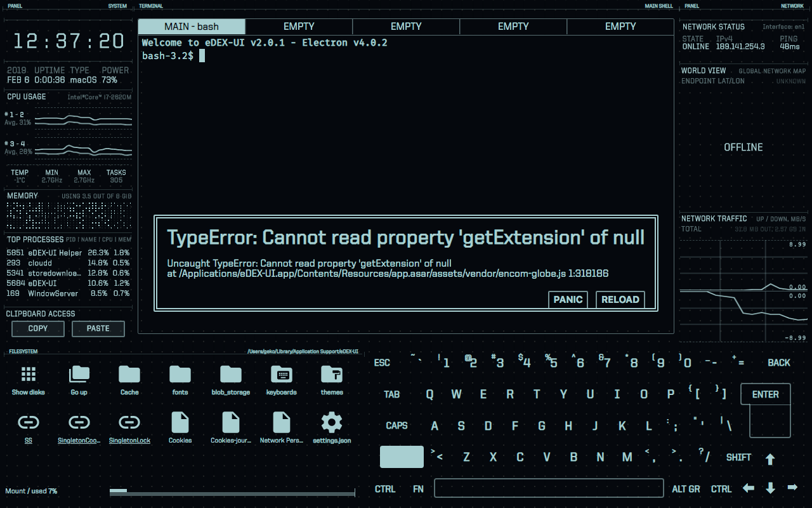Click the TAB key on keyboard

pos(392,394)
